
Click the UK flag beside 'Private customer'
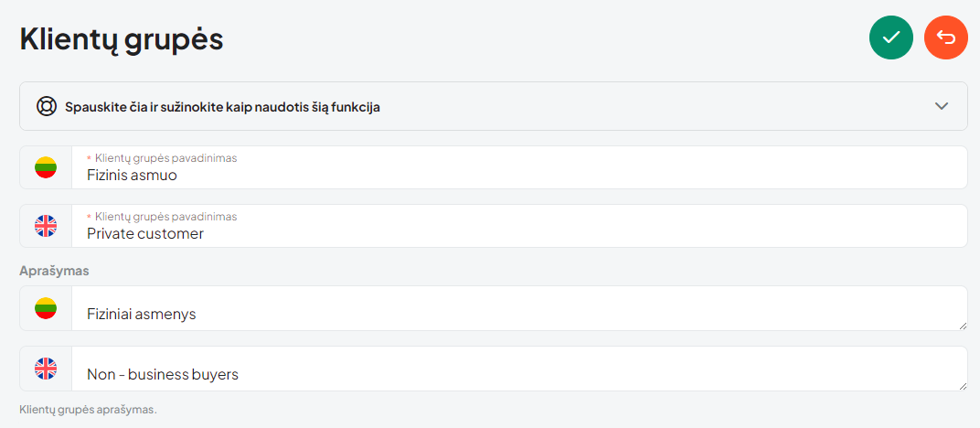(46, 226)
